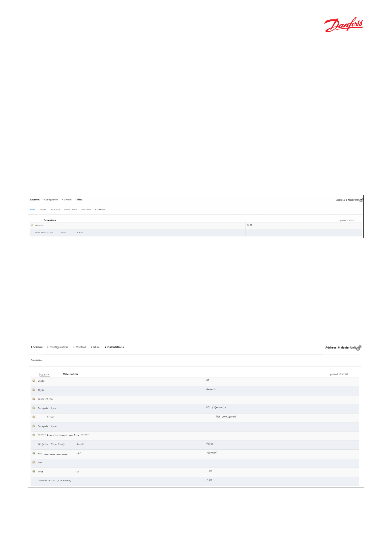Click the Status column header
392x554 pixels.
point(80,232)
